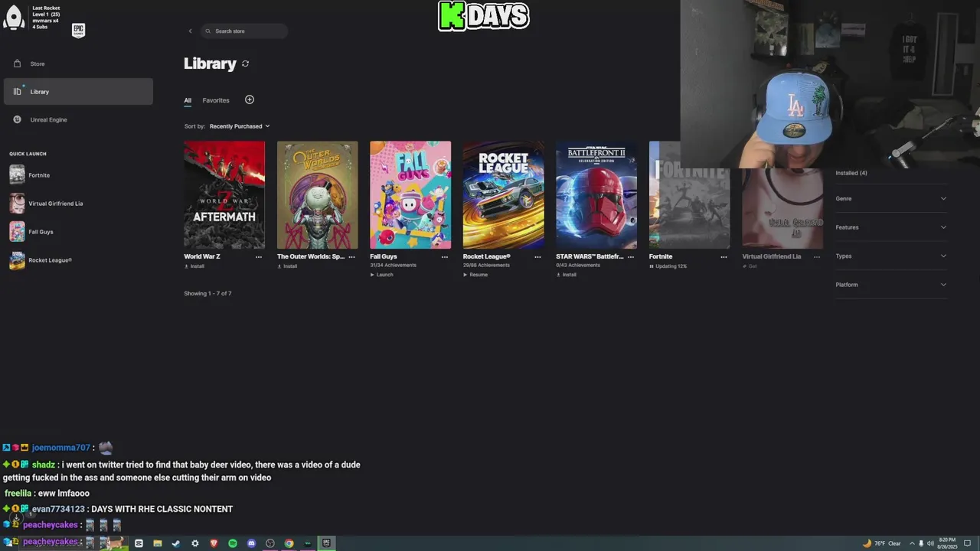This screenshot has height=551, width=980.
Task: Open World War Z options menu
Action: point(258,257)
